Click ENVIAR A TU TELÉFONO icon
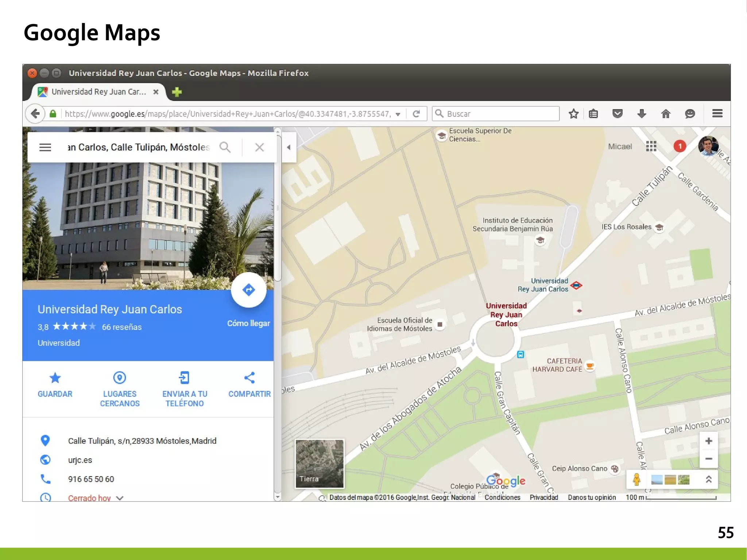This screenshot has width=747, height=560. 184,378
